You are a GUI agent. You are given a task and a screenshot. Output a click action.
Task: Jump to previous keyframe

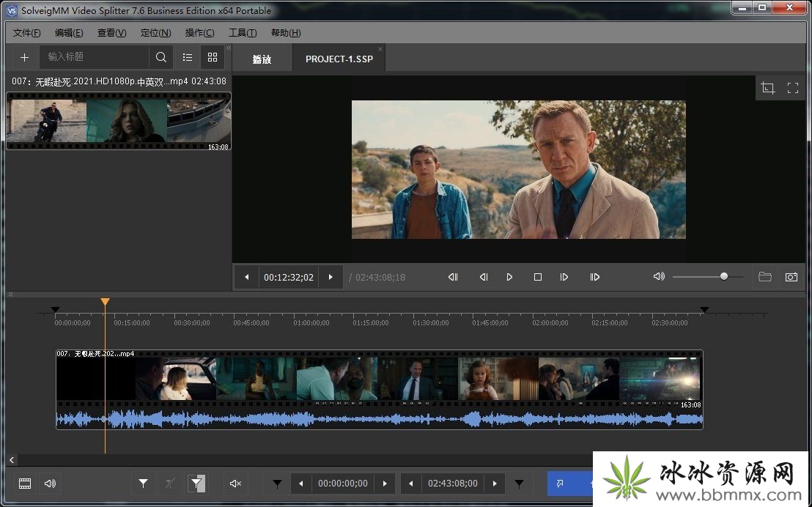pyautogui.click(x=453, y=277)
